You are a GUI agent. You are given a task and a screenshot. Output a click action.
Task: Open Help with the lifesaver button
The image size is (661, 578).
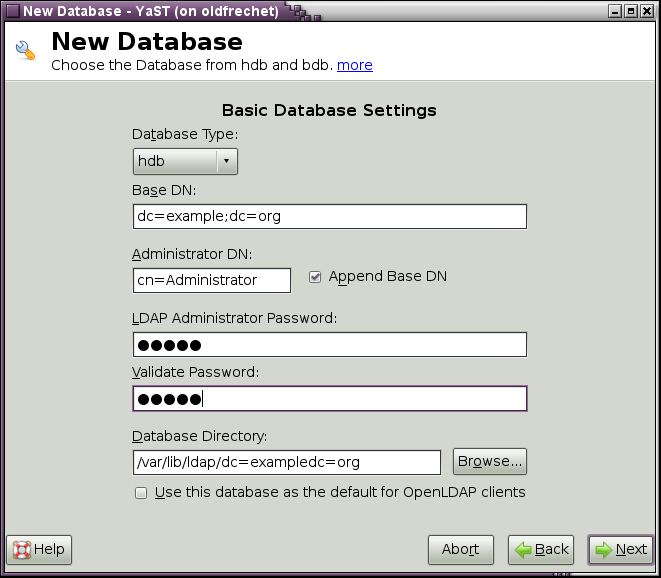pyautogui.click(x=39, y=549)
